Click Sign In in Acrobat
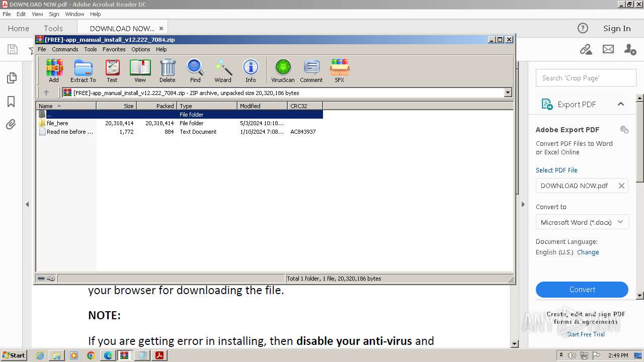 coord(617,29)
